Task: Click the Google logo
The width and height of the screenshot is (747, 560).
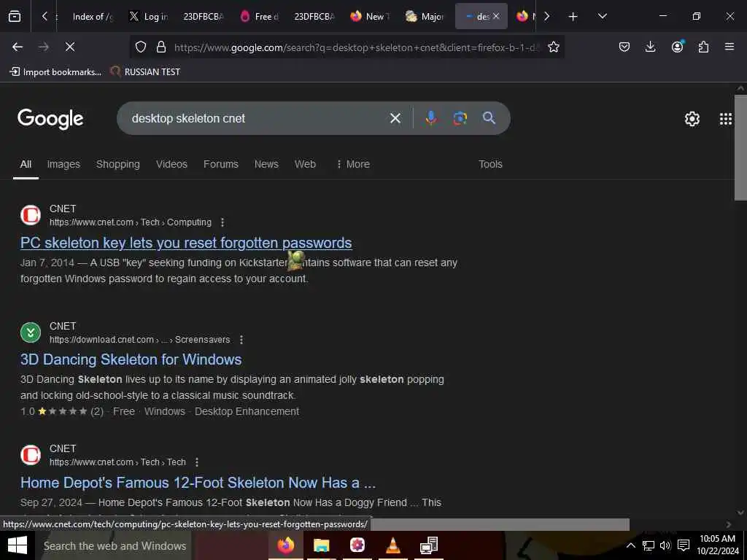Action: coord(50,119)
